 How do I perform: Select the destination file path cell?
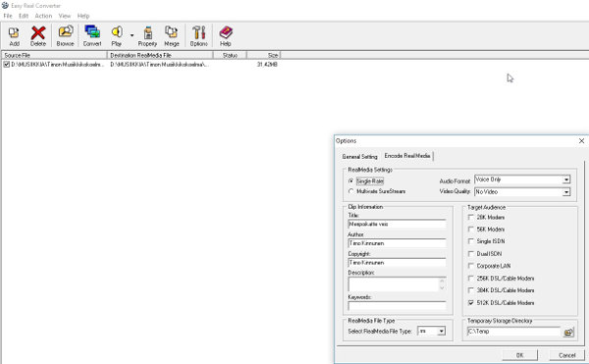tap(159, 65)
